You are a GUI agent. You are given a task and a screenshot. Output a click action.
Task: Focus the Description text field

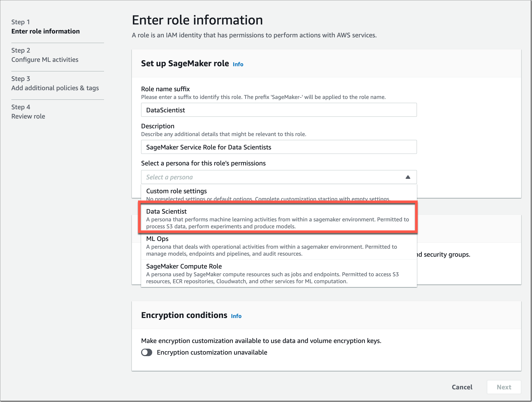coord(279,147)
